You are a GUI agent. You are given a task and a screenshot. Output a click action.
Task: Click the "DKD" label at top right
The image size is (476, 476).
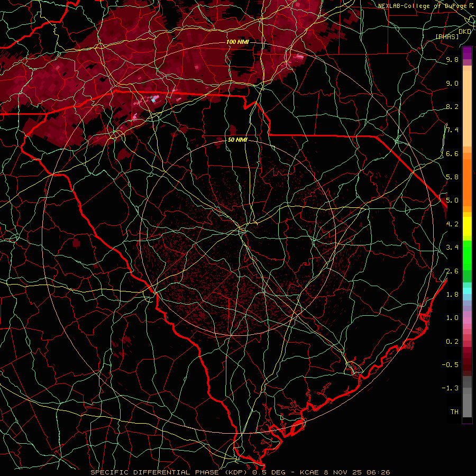point(465,31)
